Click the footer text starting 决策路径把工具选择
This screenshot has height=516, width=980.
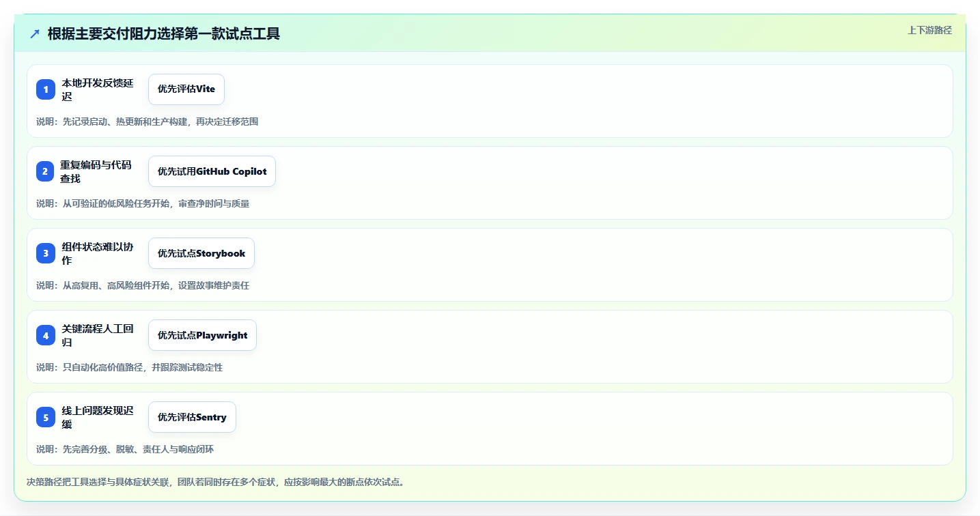point(215,482)
